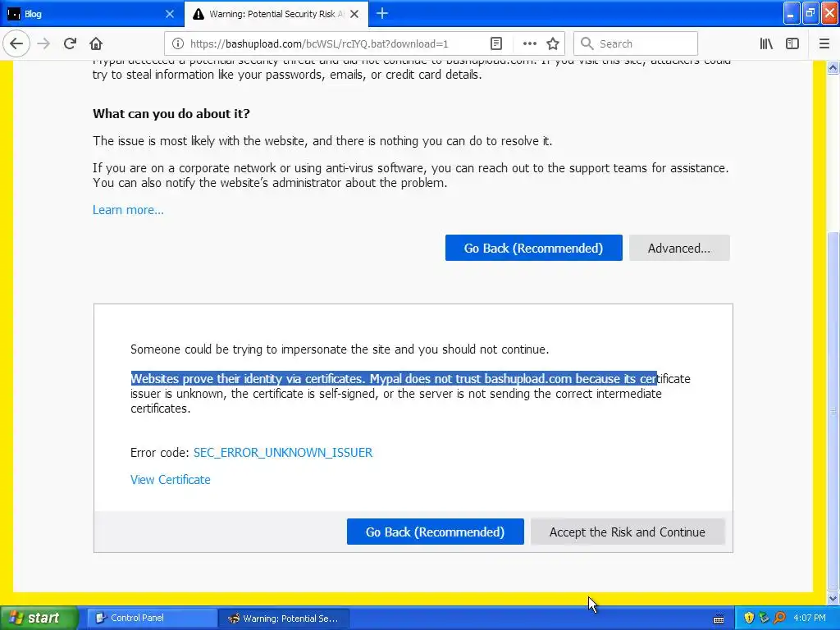The height and width of the screenshot is (630, 840).
Task: Open the Windows start menu
Action: pos(39,619)
